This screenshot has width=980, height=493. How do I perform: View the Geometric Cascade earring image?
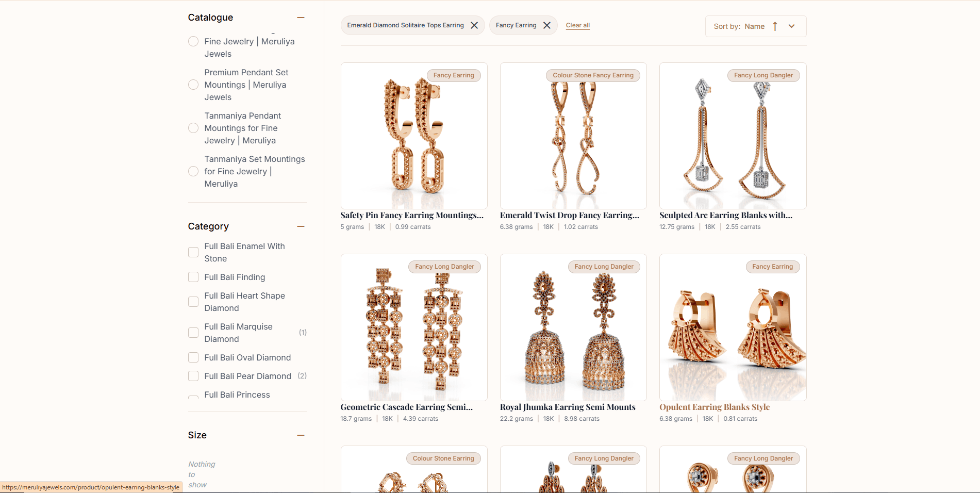pyautogui.click(x=414, y=327)
